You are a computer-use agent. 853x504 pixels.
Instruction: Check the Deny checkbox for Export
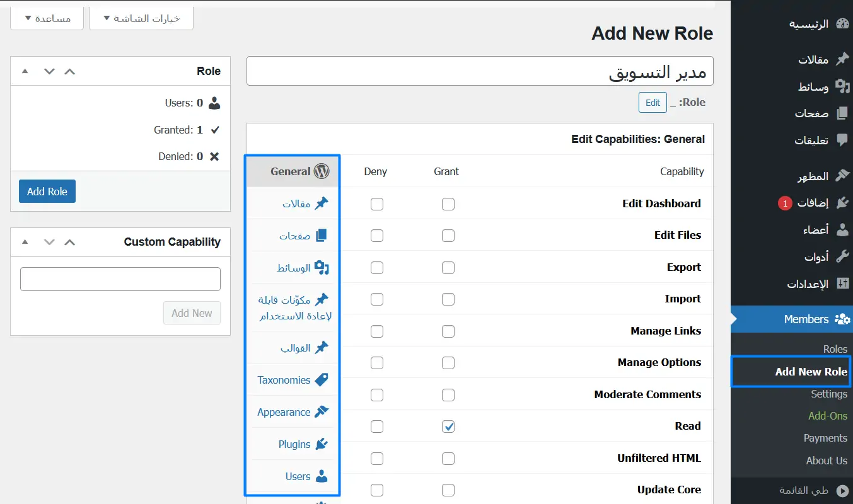pos(377,268)
